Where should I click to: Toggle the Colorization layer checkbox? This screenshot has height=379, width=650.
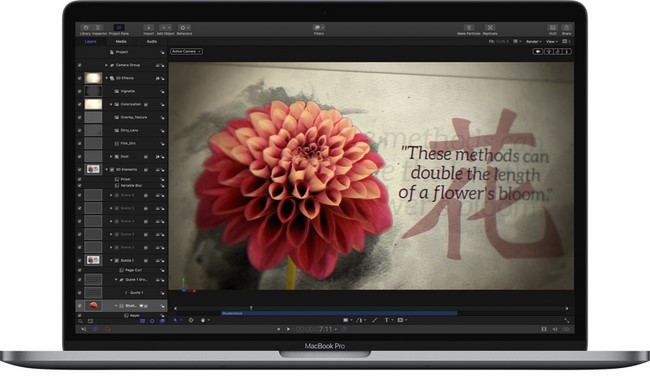(x=80, y=104)
